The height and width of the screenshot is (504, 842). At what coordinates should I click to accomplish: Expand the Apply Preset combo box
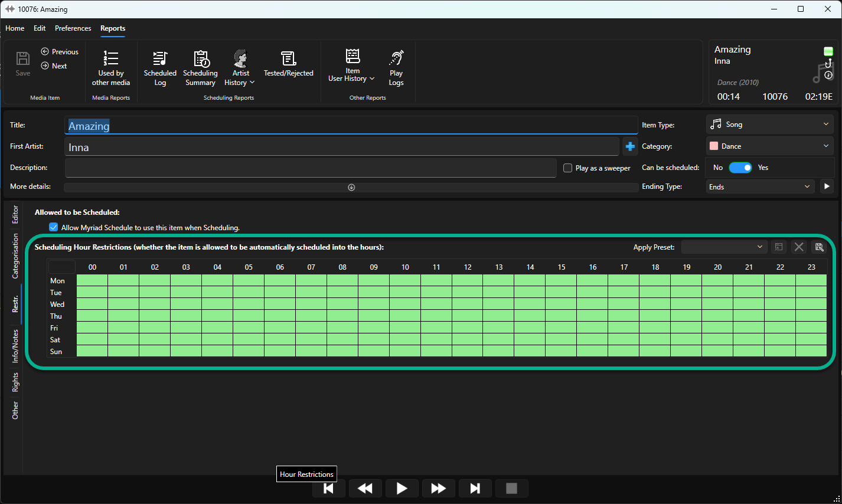coord(724,247)
